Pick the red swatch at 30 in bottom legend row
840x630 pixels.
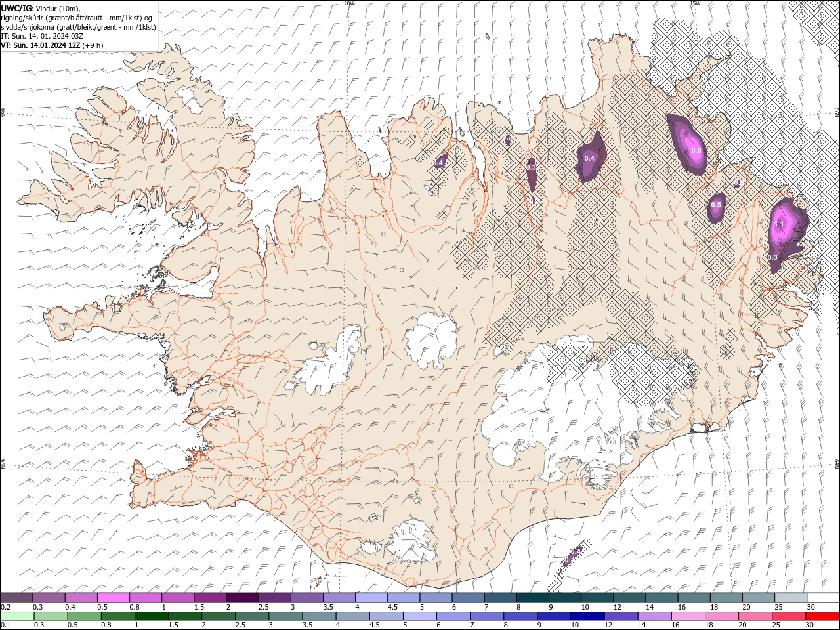(x=822, y=616)
